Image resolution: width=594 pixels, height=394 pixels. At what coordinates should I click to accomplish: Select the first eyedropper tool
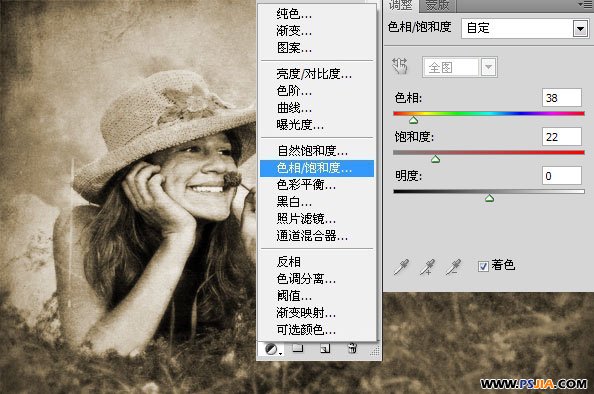tap(402, 267)
